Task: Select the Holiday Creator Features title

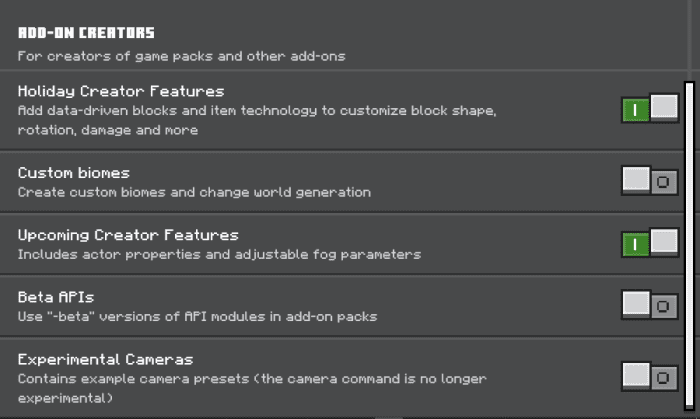Action: tap(121, 91)
